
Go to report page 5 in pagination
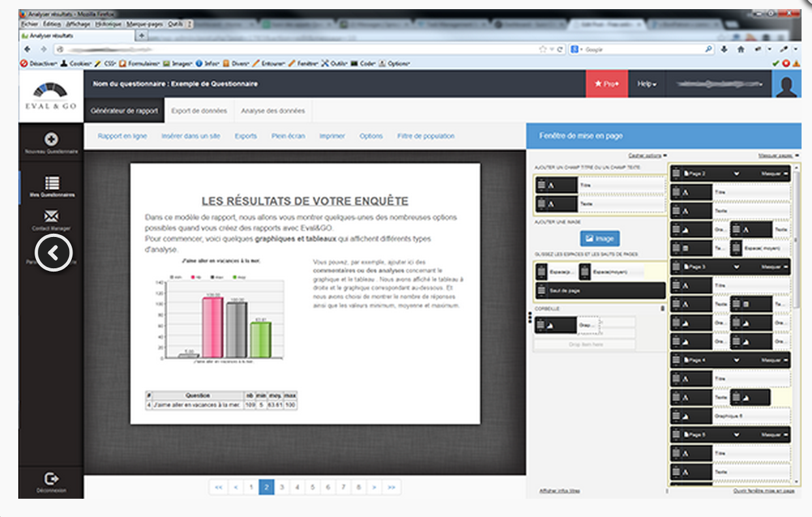(312, 486)
